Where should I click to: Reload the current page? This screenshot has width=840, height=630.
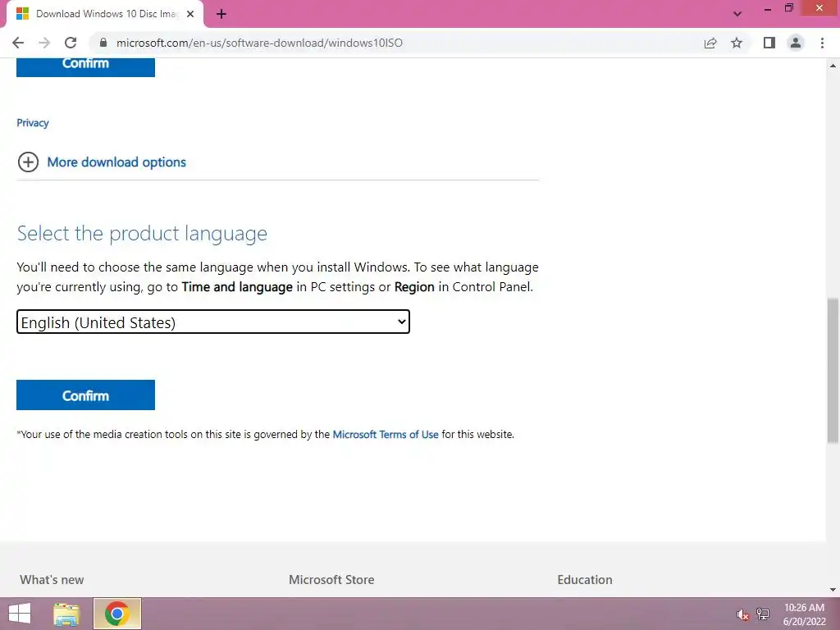tap(71, 43)
